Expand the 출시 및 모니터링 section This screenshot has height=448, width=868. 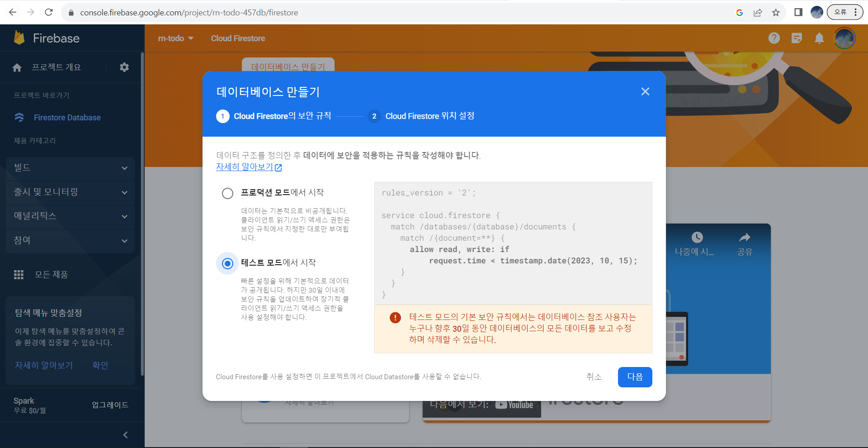tap(71, 192)
